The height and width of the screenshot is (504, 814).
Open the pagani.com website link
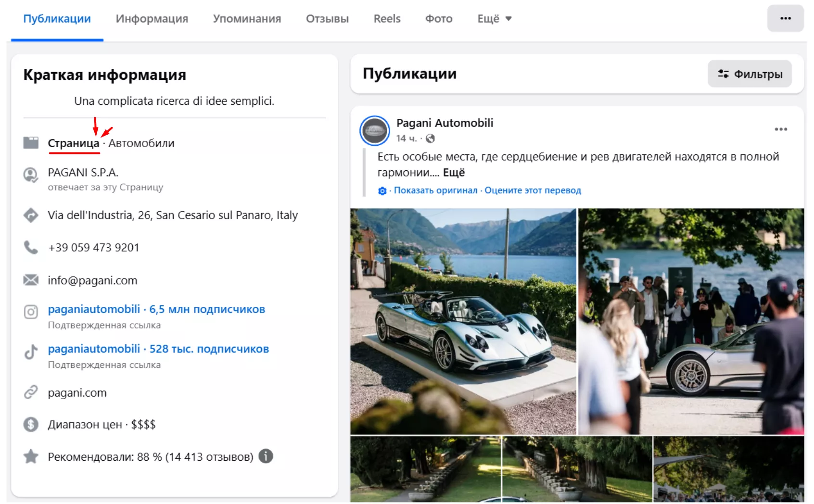(77, 393)
